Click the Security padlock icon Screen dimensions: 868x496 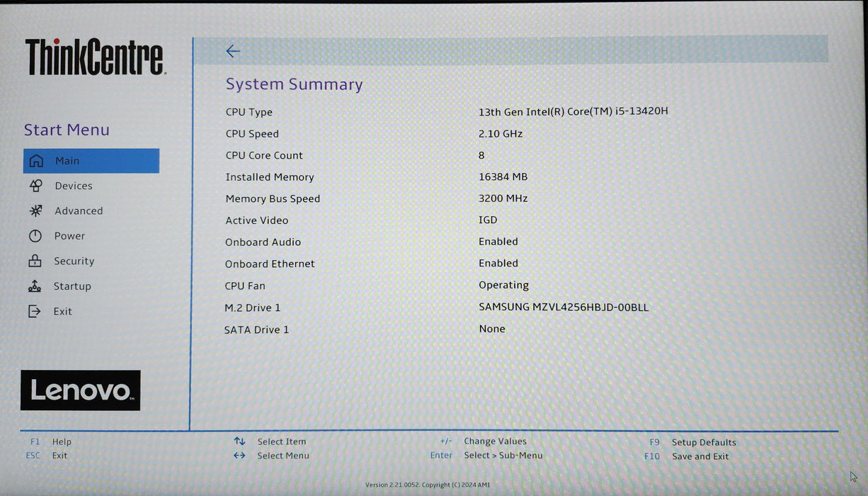(35, 261)
